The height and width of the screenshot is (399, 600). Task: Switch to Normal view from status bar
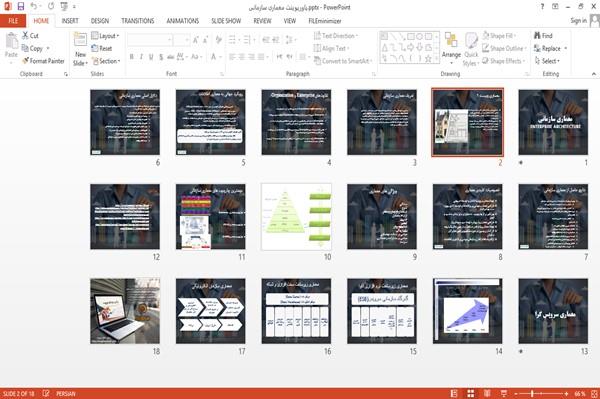[454, 393]
